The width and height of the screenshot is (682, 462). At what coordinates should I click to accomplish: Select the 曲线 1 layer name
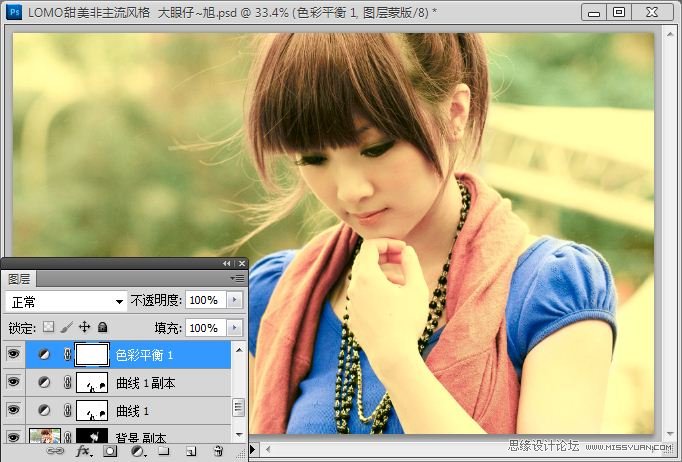coord(133,411)
